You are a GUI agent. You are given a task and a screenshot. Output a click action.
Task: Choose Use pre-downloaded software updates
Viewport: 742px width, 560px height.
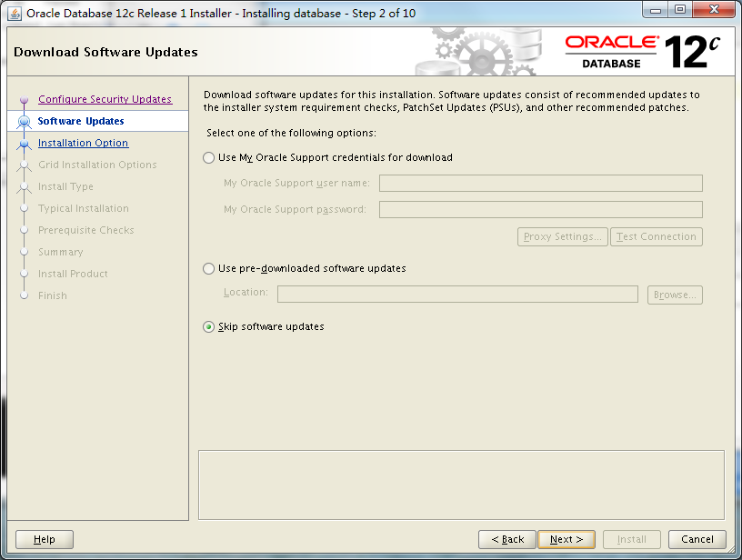click(208, 269)
